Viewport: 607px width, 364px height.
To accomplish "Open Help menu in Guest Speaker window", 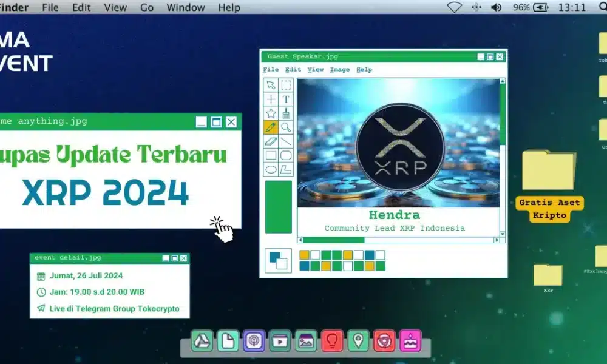I will [364, 70].
